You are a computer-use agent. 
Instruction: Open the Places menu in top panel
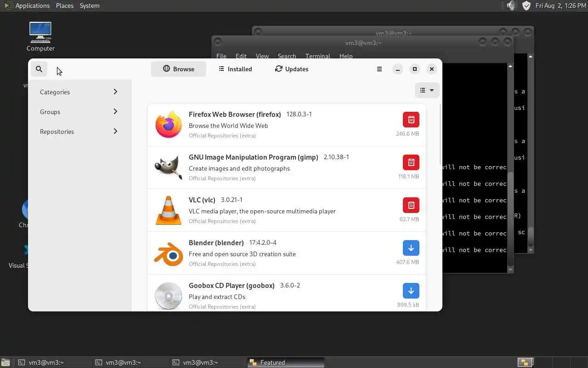coord(65,6)
